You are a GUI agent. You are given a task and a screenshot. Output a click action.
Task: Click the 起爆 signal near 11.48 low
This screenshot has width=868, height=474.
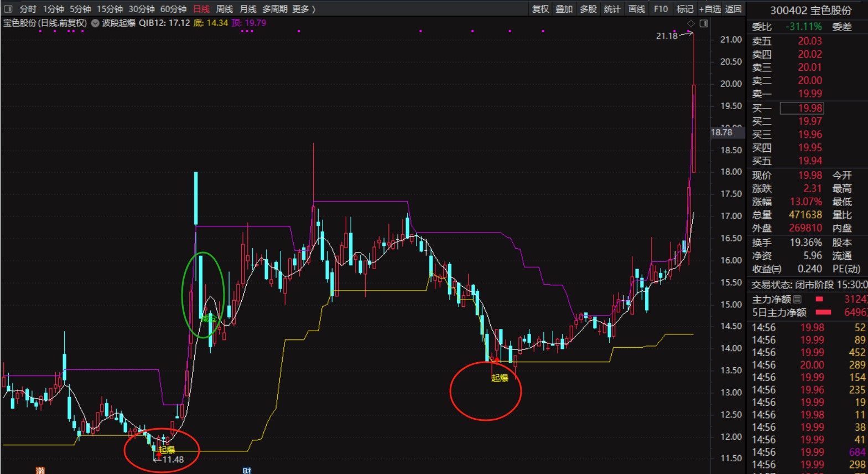click(x=167, y=450)
